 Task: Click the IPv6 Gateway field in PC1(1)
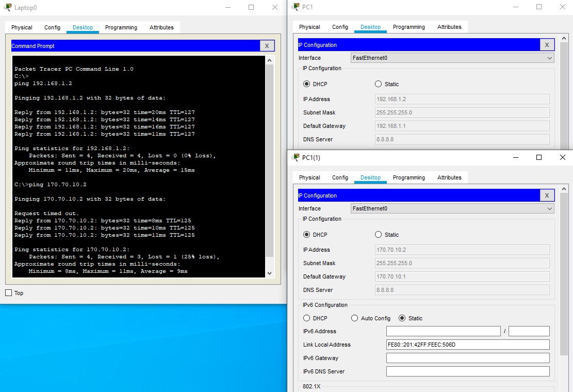[468, 358]
